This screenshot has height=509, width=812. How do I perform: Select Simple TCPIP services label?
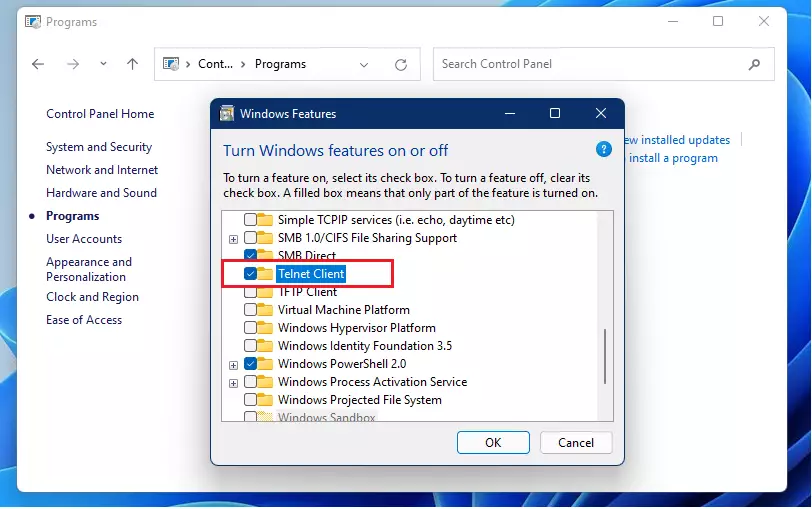(396, 220)
